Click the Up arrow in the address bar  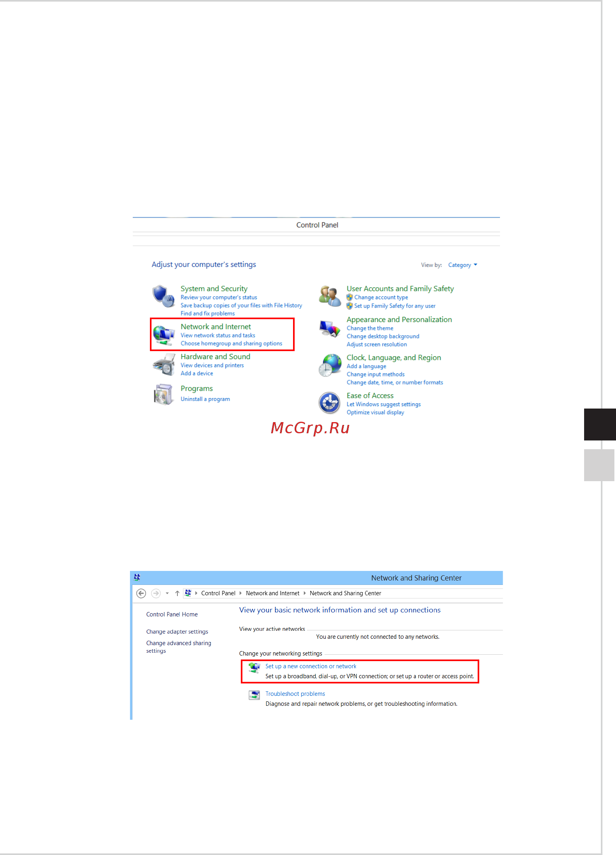177,593
